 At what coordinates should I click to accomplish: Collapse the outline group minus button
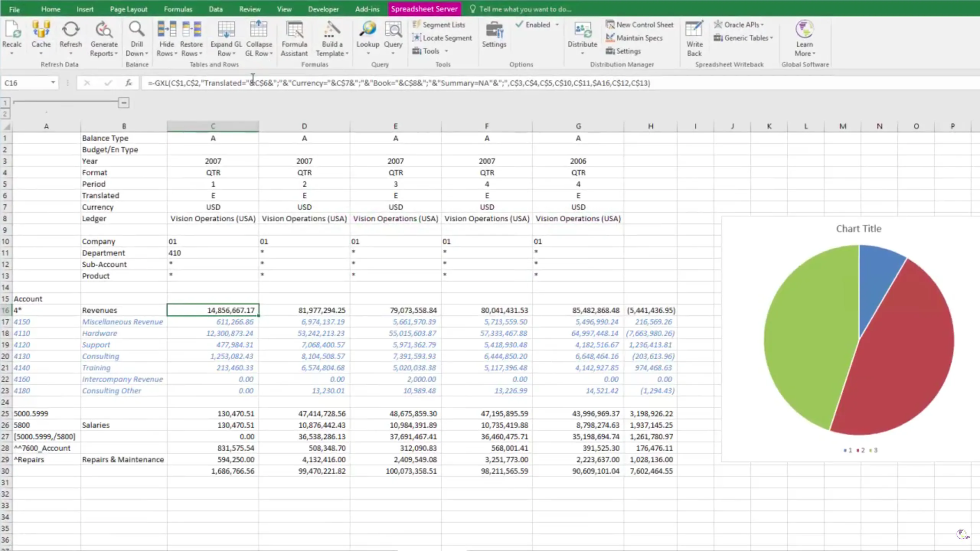[x=124, y=103]
